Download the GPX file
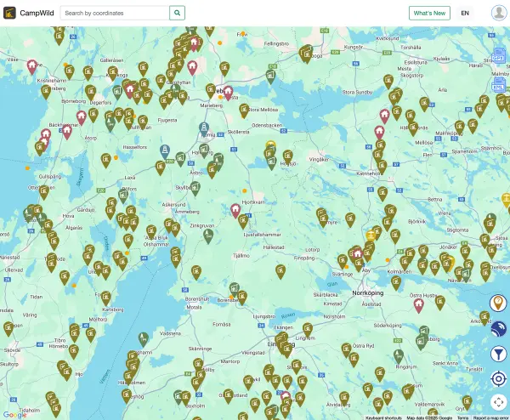The image size is (510, 420). click(499, 56)
